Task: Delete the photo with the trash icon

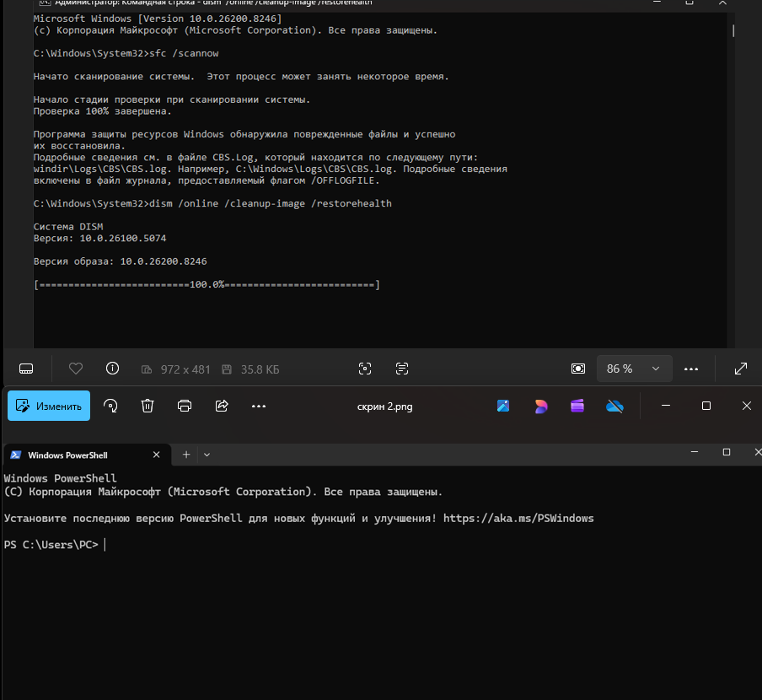Action: (x=148, y=406)
